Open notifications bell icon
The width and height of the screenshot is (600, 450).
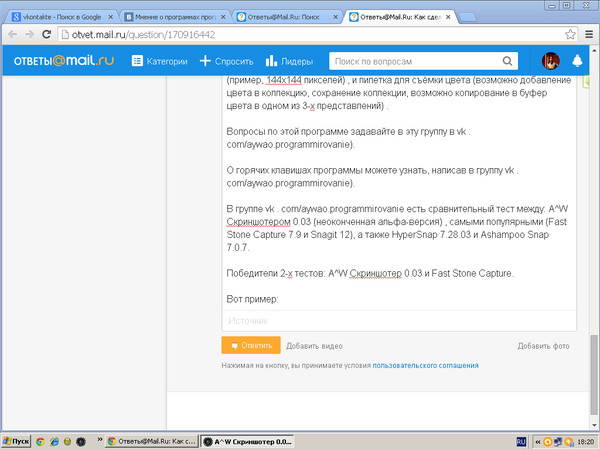pyautogui.click(x=577, y=60)
